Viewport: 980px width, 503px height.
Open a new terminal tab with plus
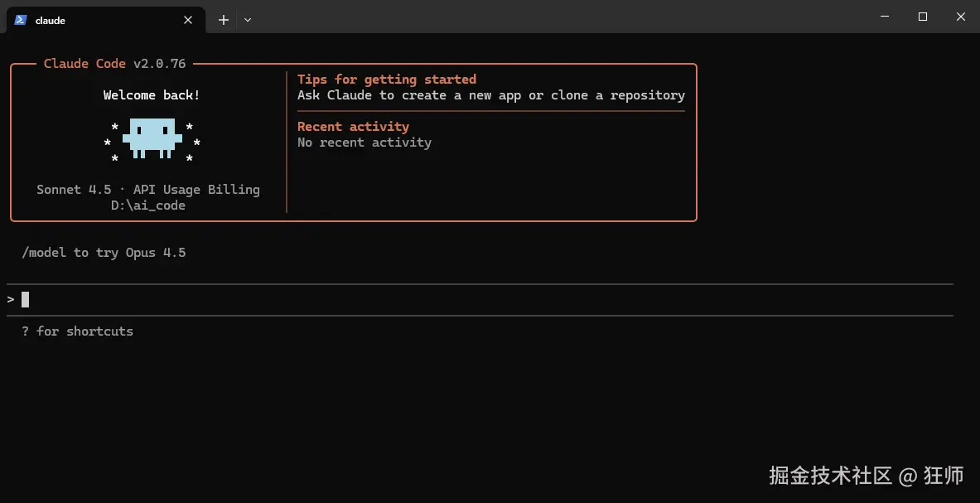223,20
